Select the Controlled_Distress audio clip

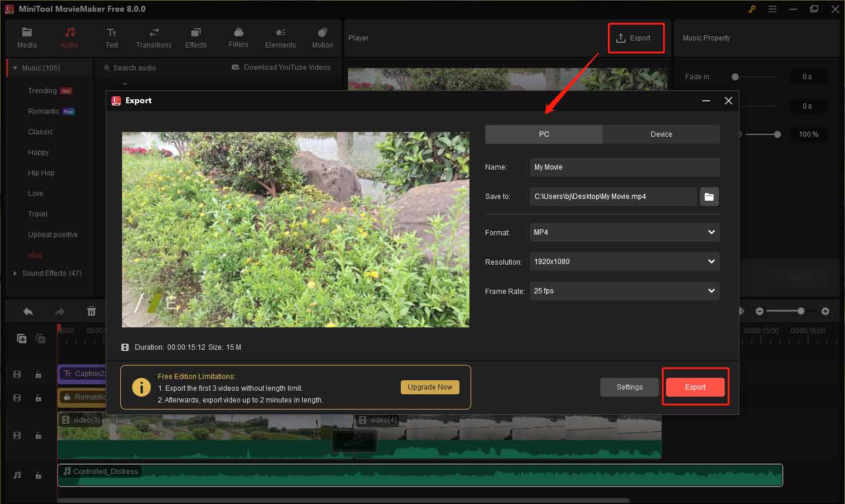tap(420, 475)
